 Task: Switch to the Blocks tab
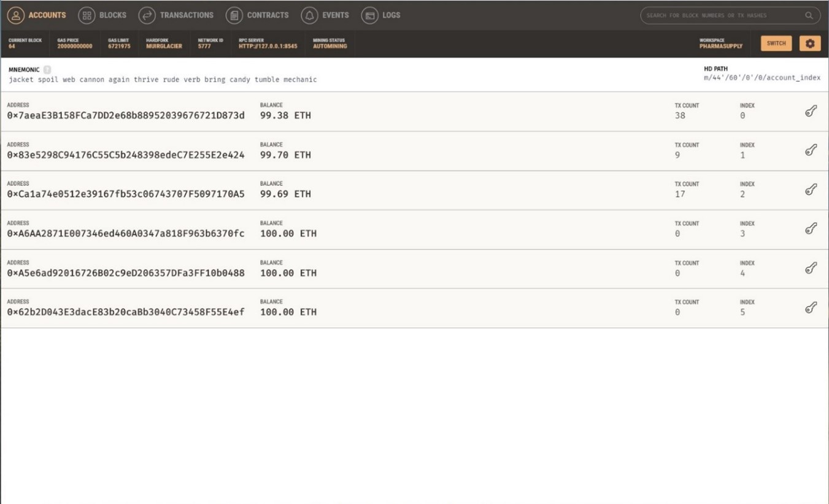[x=102, y=15]
